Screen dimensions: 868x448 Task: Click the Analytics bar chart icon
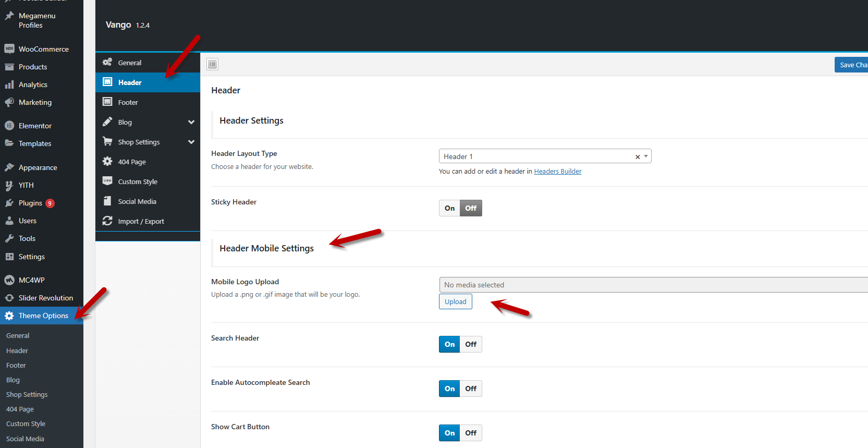click(9, 84)
